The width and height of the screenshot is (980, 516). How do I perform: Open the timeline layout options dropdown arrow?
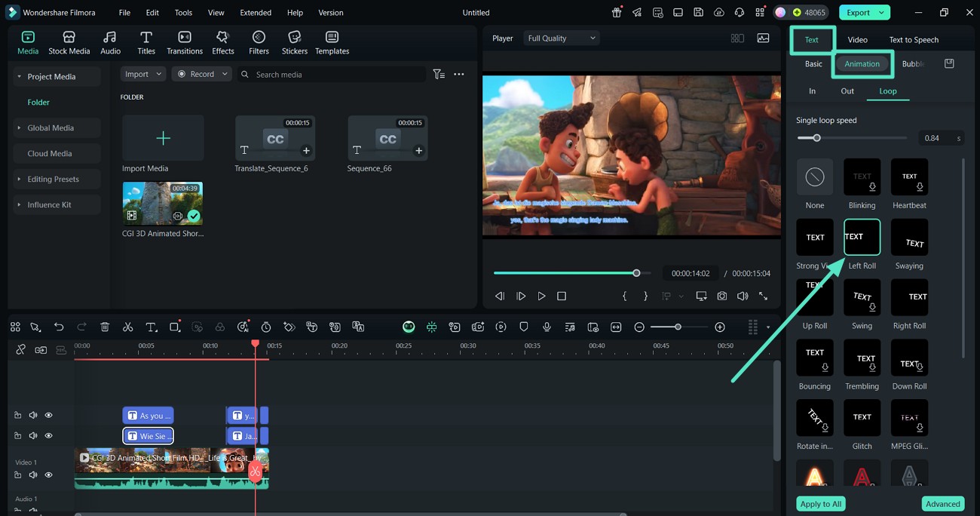[767, 327]
